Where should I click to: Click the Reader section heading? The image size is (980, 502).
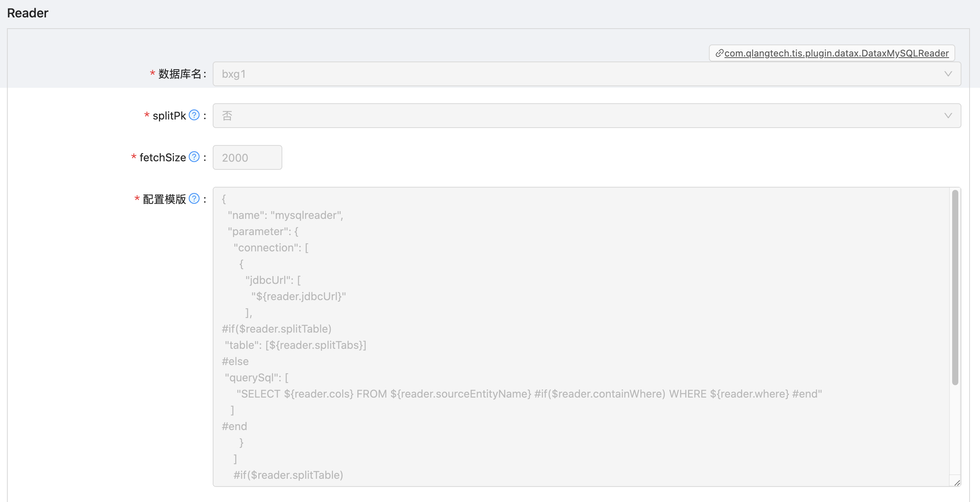point(27,13)
